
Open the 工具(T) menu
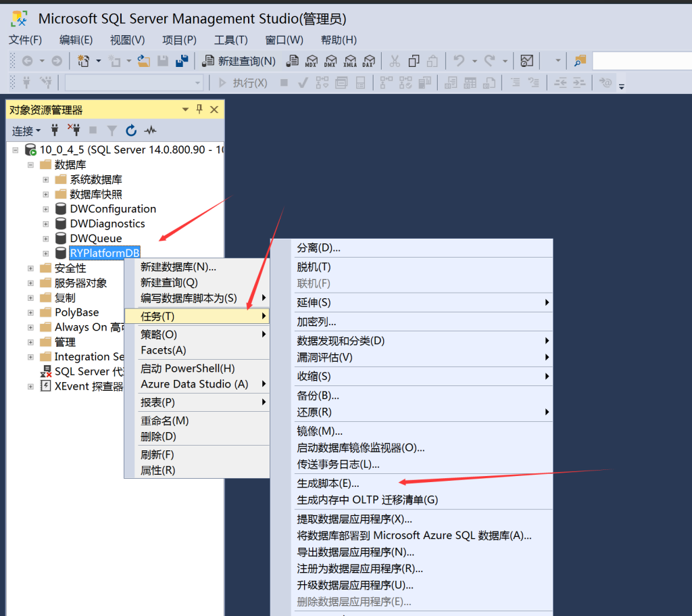point(230,40)
